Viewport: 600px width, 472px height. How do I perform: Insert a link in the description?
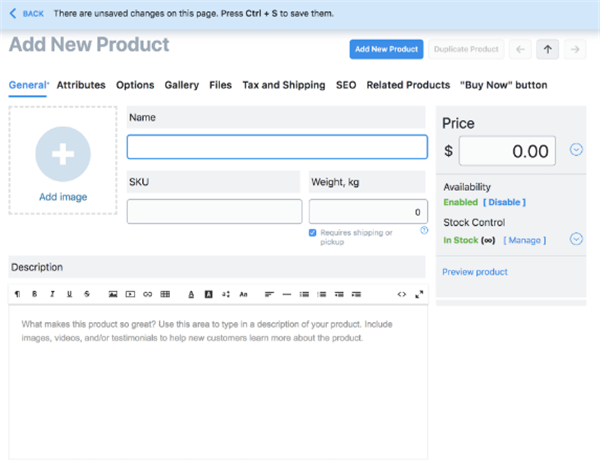tap(148, 294)
